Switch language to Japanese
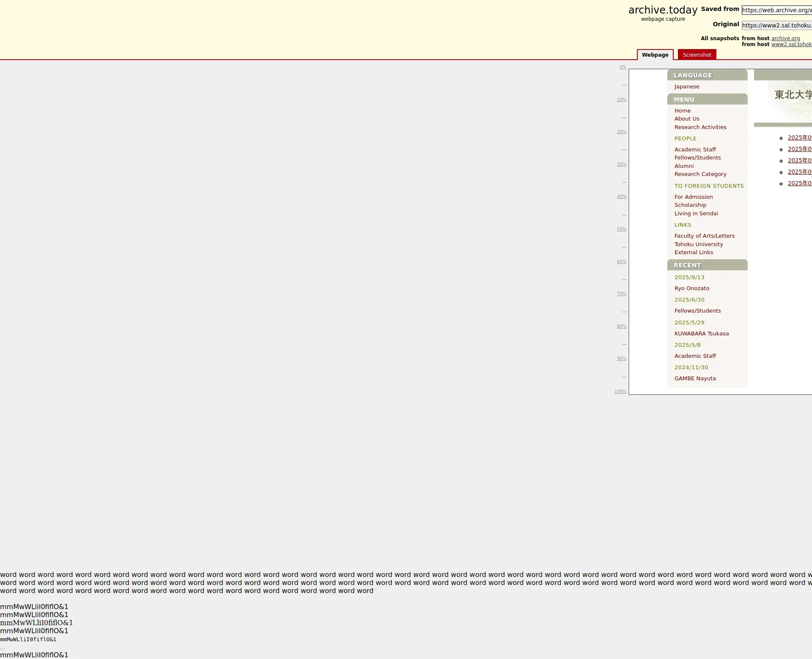 point(686,87)
